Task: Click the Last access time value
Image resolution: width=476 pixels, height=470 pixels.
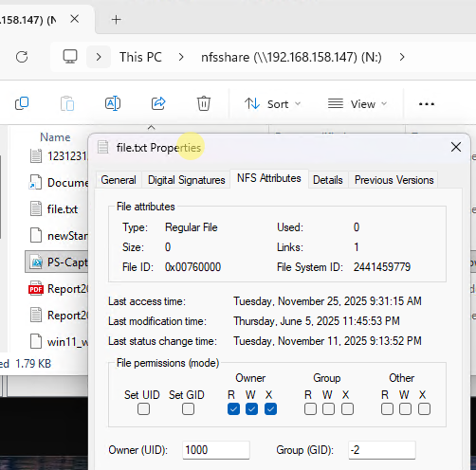Action: coord(327,301)
